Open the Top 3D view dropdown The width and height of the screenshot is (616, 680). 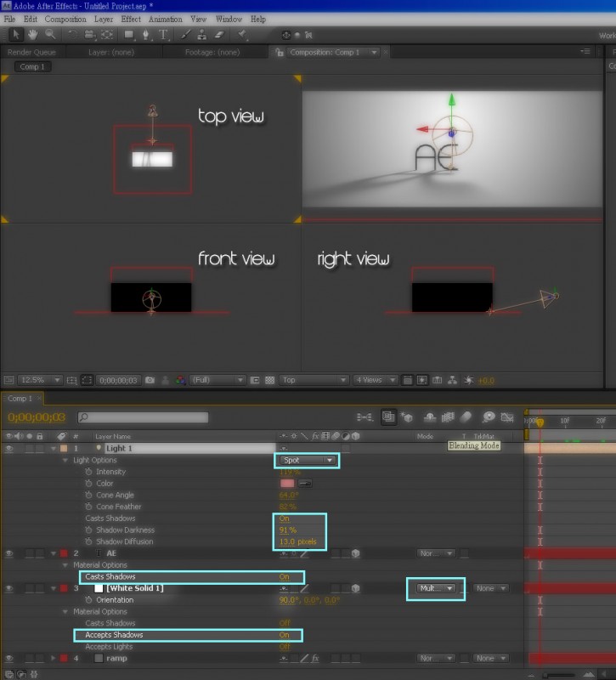(x=314, y=380)
